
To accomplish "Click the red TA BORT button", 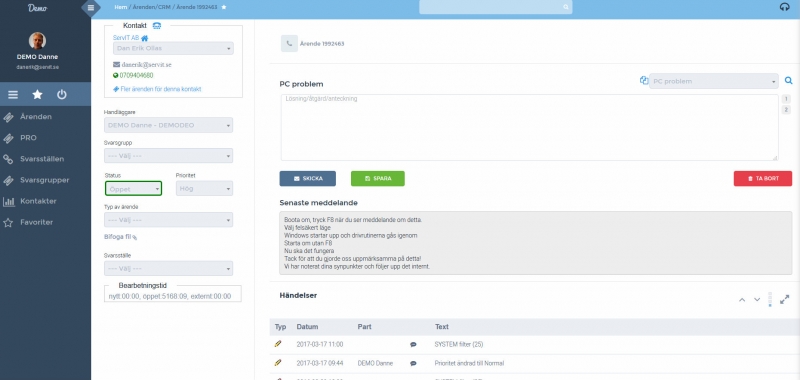I will pyautogui.click(x=763, y=179).
